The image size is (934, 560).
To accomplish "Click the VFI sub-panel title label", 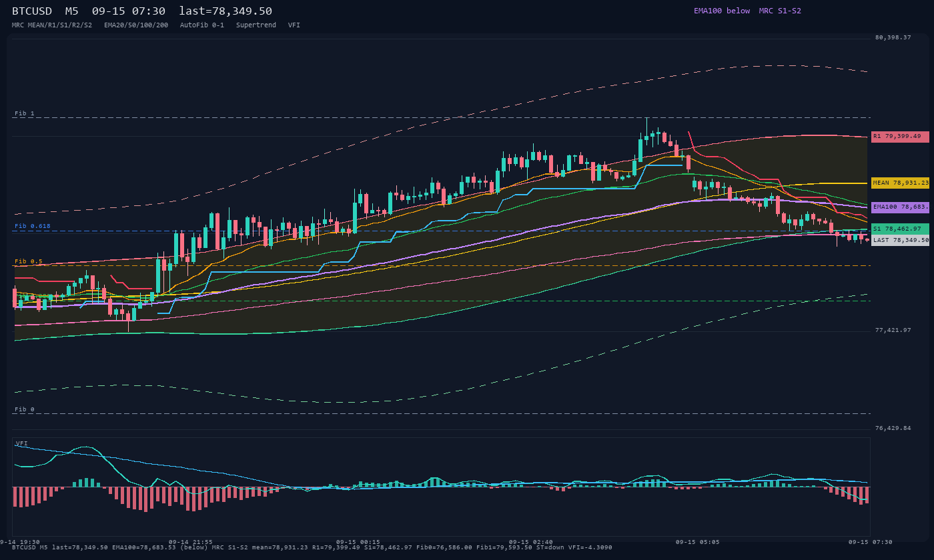I will 22,443.
